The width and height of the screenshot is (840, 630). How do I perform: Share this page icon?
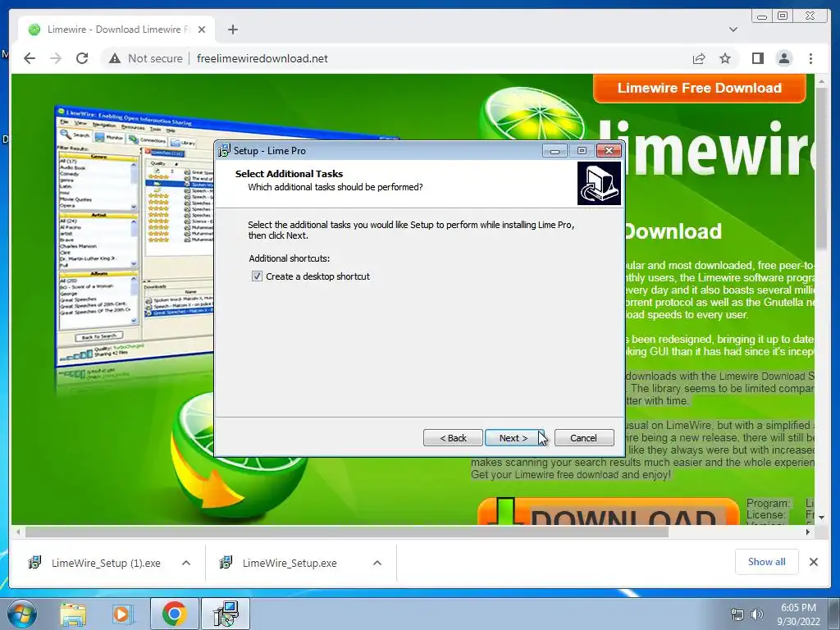pos(699,58)
